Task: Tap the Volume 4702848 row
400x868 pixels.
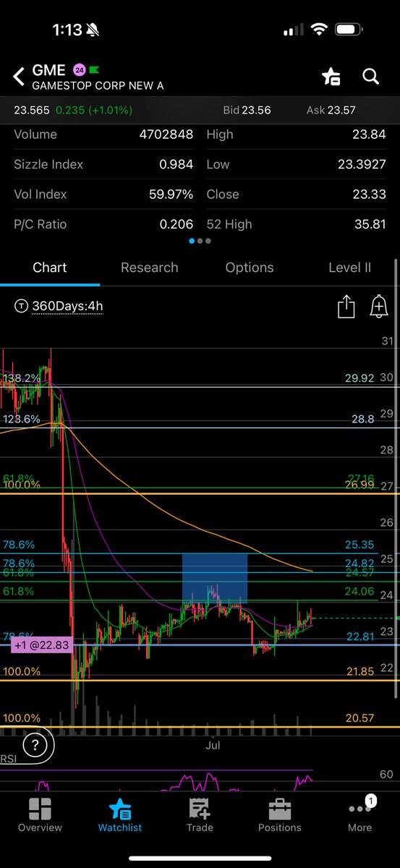Action: 103,135
